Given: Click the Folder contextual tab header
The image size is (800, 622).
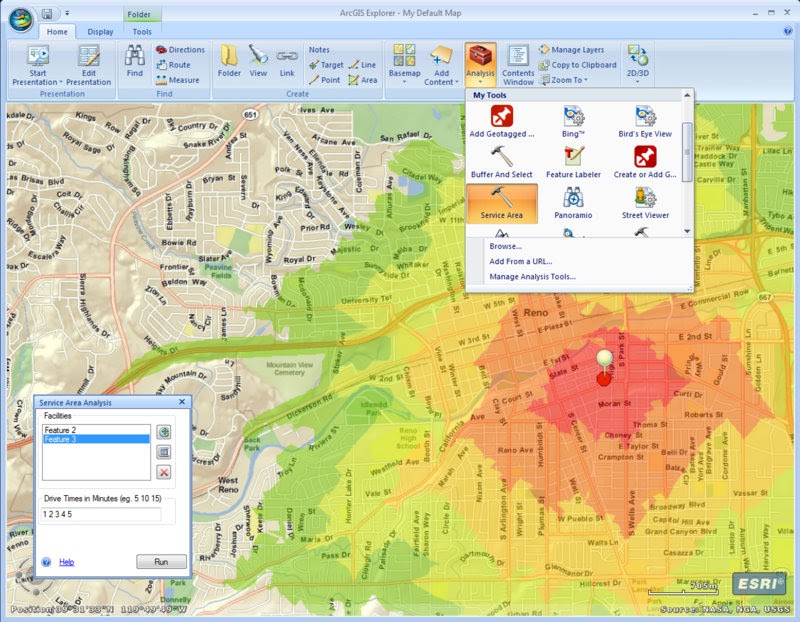Looking at the screenshot, I should click(139, 14).
